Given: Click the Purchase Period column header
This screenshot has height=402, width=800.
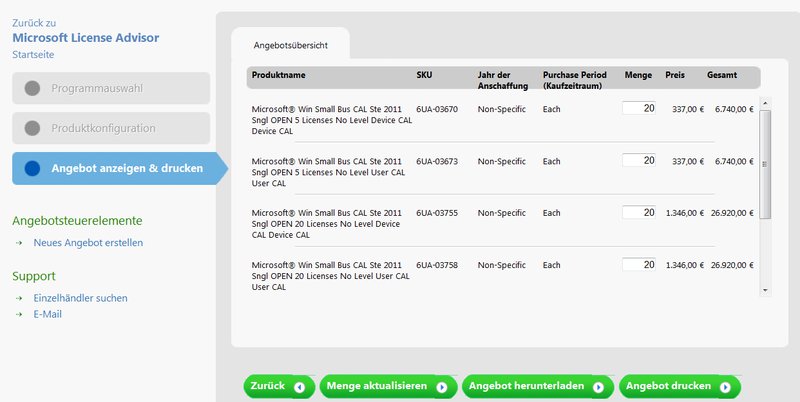Looking at the screenshot, I should tap(574, 80).
